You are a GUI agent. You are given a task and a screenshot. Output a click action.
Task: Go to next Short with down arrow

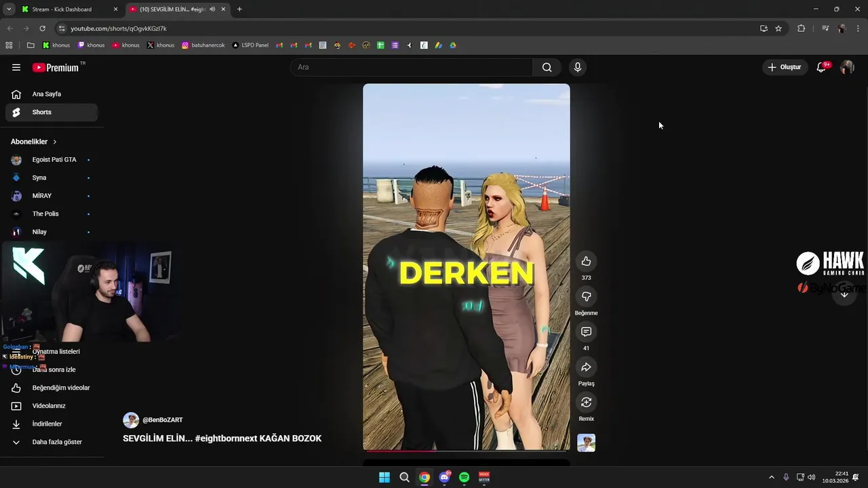tap(844, 294)
